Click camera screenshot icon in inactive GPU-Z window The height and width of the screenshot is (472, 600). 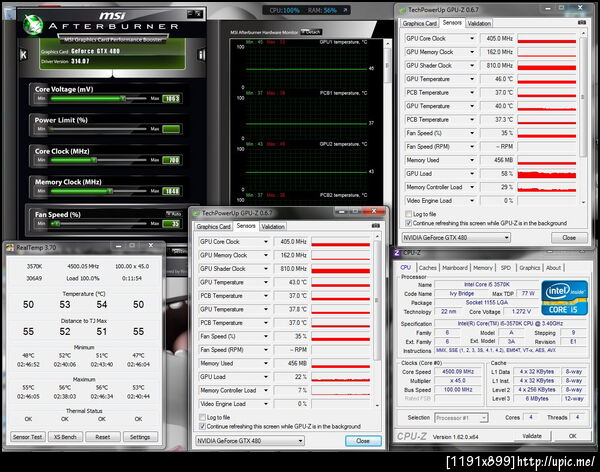coord(582,23)
